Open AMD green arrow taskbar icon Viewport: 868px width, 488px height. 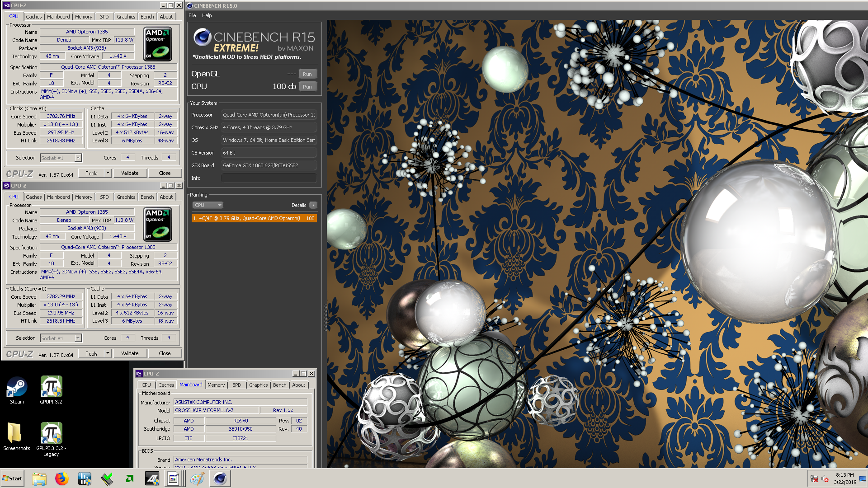point(130,479)
